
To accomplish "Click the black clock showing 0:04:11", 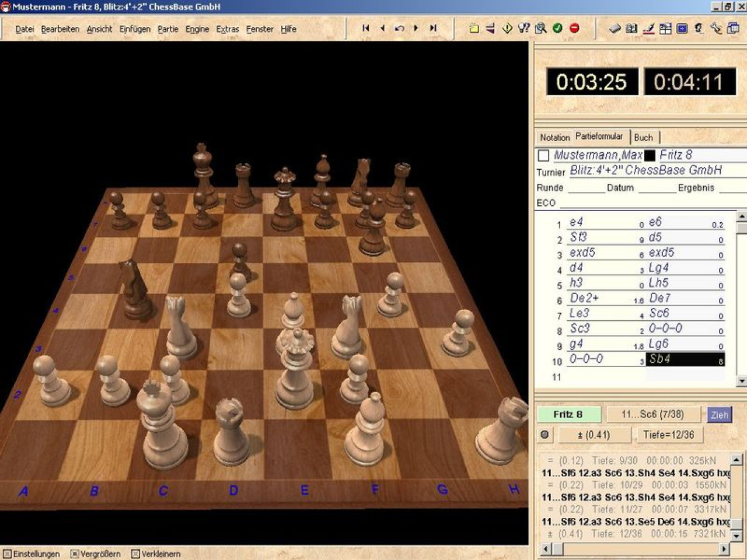I will [689, 82].
